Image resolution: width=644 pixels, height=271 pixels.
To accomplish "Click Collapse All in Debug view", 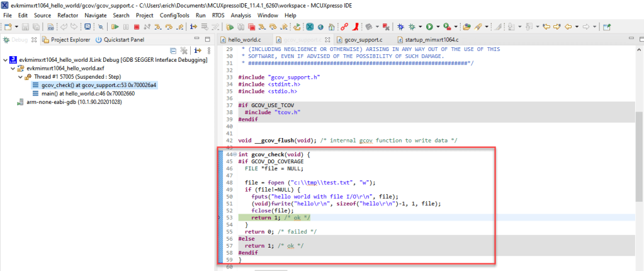I will click(174, 50).
